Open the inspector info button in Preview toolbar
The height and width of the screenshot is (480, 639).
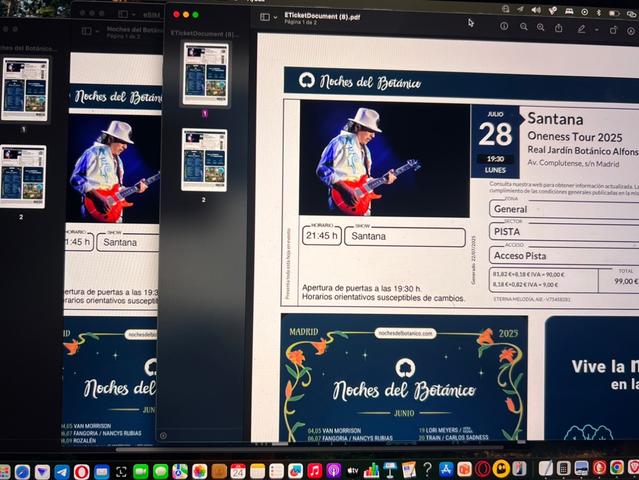pos(504,26)
